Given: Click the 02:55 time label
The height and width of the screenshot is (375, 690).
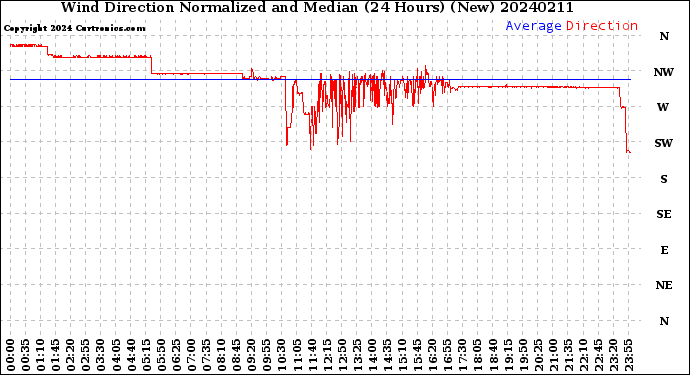Looking at the screenshot, I should pyautogui.click(x=86, y=355).
